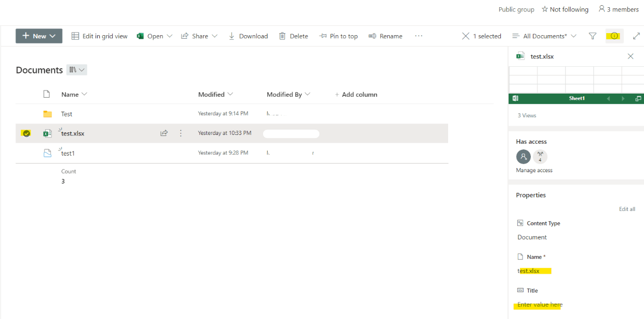Go to previous sheet arrow in preview

[x=608, y=98]
